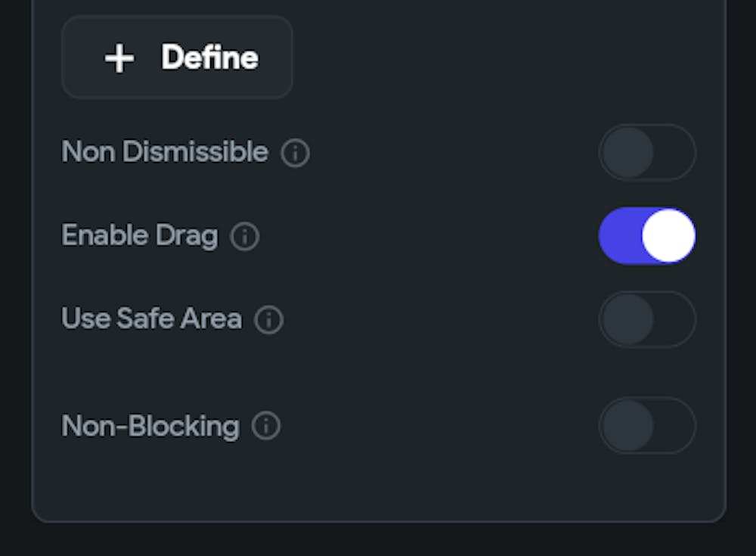This screenshot has width=756, height=556.
Task: Show the Enable Drag info icon
Action: (x=244, y=237)
